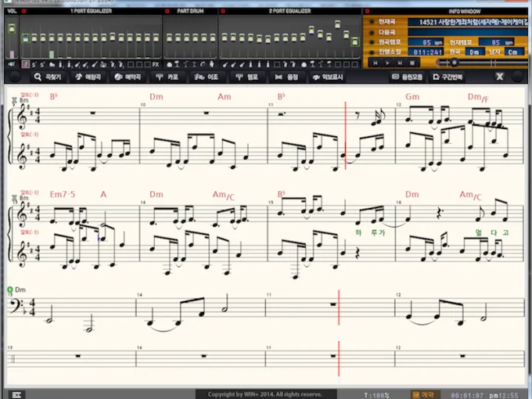Click the tuning fork icon on 카포

pos(159,77)
